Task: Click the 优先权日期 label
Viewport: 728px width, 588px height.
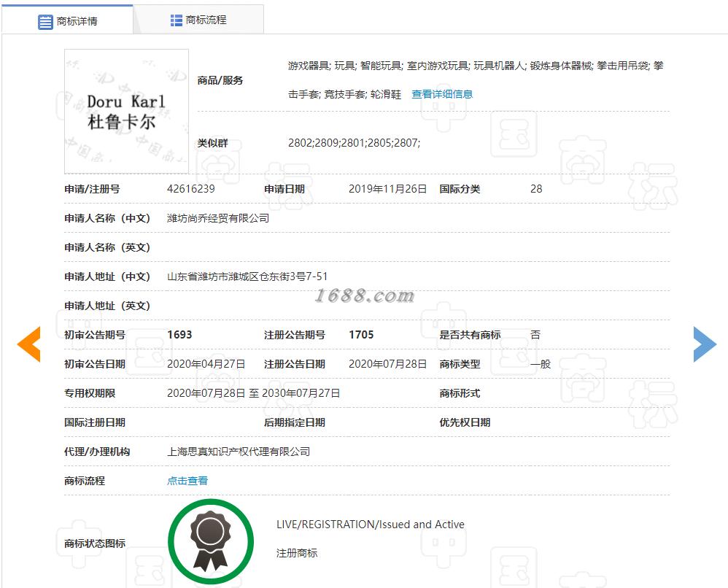Action: coord(465,422)
